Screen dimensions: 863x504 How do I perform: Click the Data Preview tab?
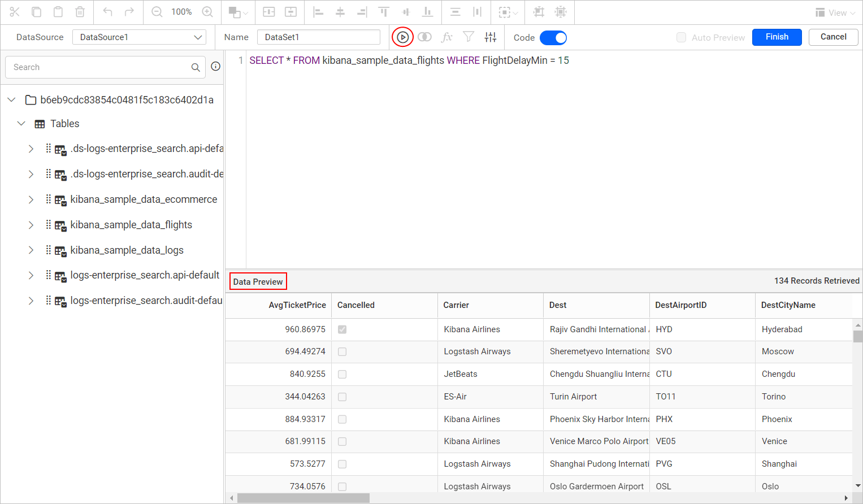(258, 281)
